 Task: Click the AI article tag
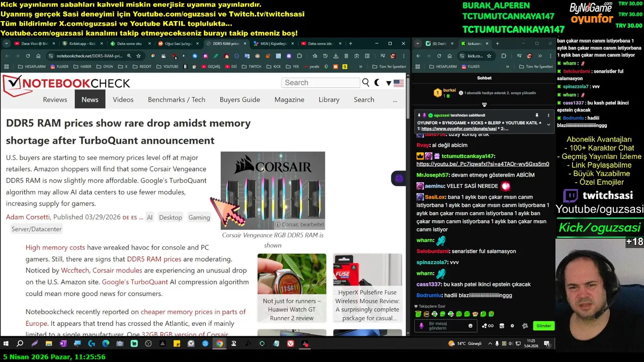coord(149,217)
